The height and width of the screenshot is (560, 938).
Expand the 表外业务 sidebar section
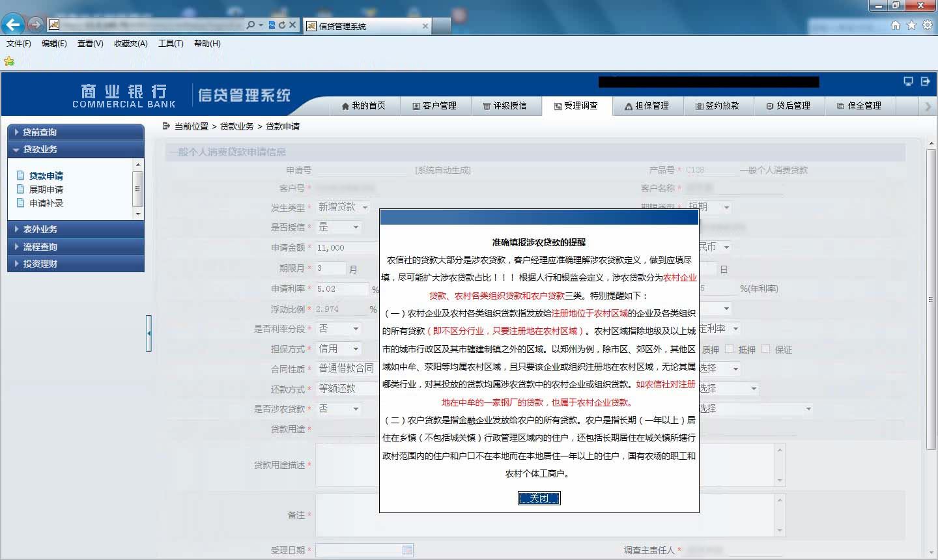[x=76, y=229]
